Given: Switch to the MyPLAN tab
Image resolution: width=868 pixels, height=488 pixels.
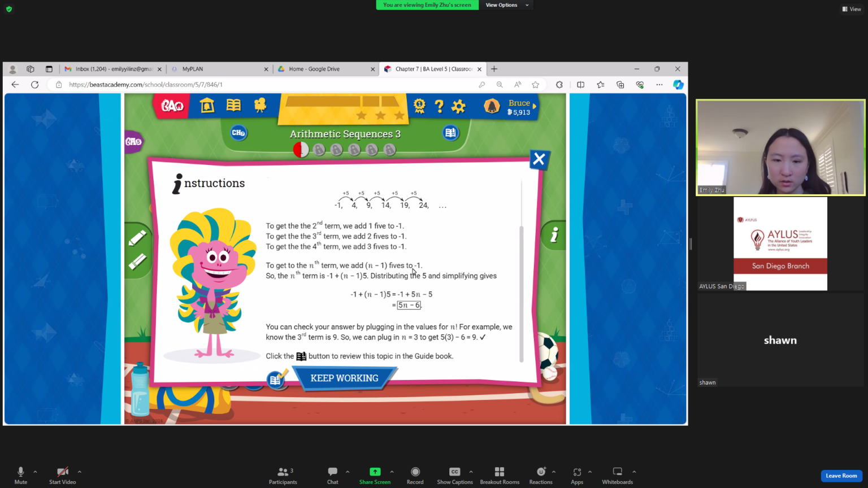Looking at the screenshot, I should [x=219, y=69].
